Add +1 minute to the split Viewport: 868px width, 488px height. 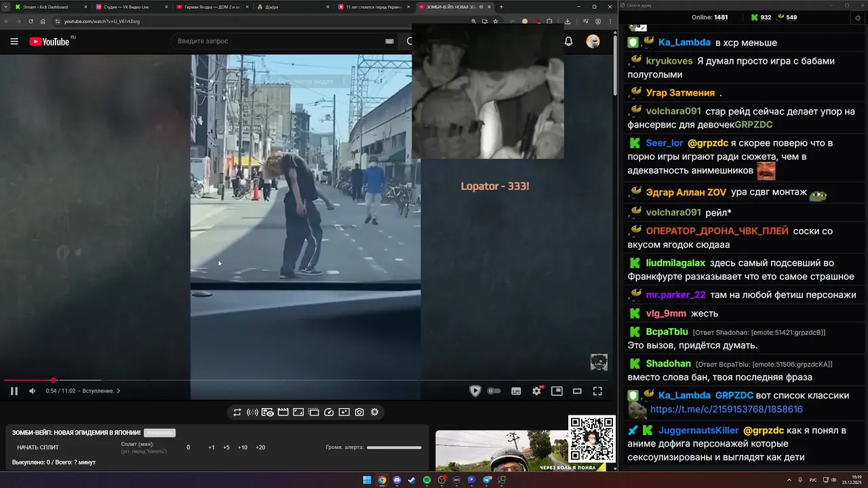212,447
